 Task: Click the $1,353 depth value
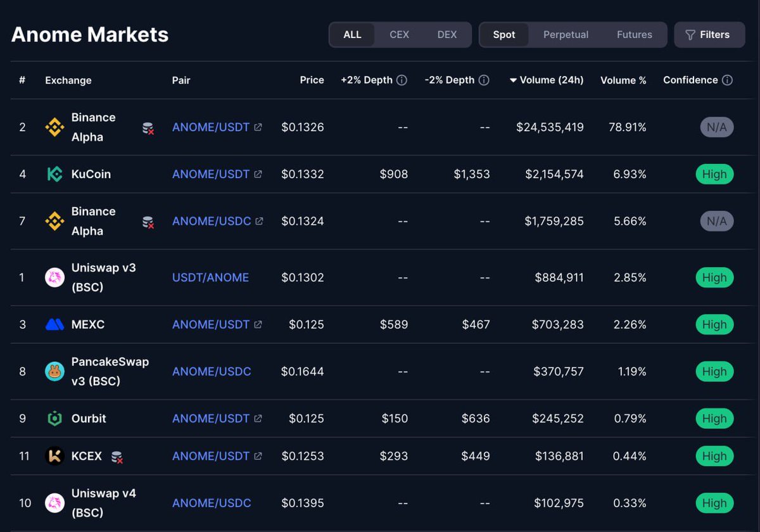472,174
